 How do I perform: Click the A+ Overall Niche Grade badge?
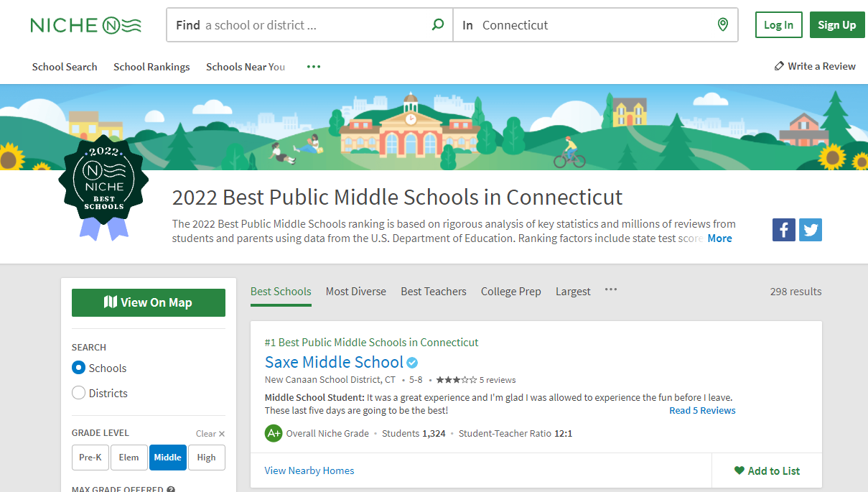click(x=274, y=433)
